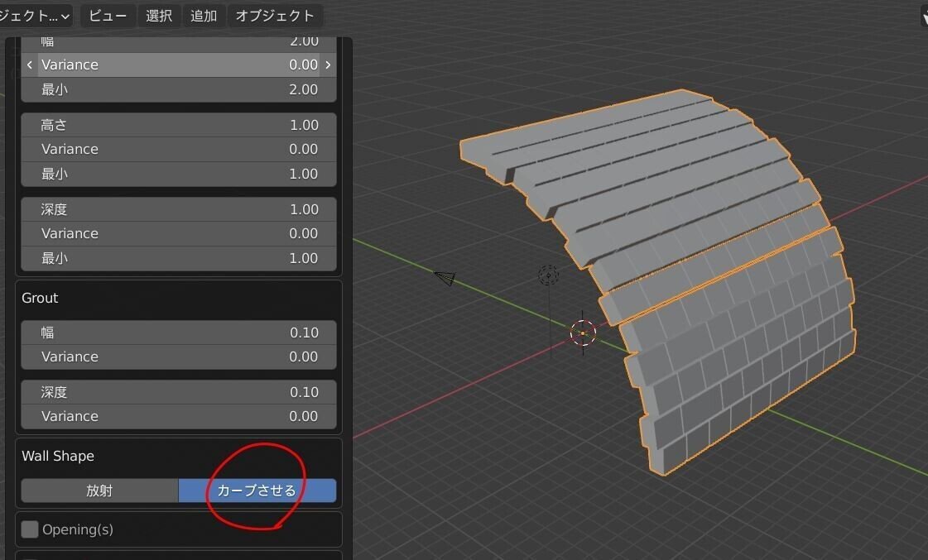This screenshot has width=928, height=560.
Task: Click the 最小 2.00 field
Action: tap(179, 90)
